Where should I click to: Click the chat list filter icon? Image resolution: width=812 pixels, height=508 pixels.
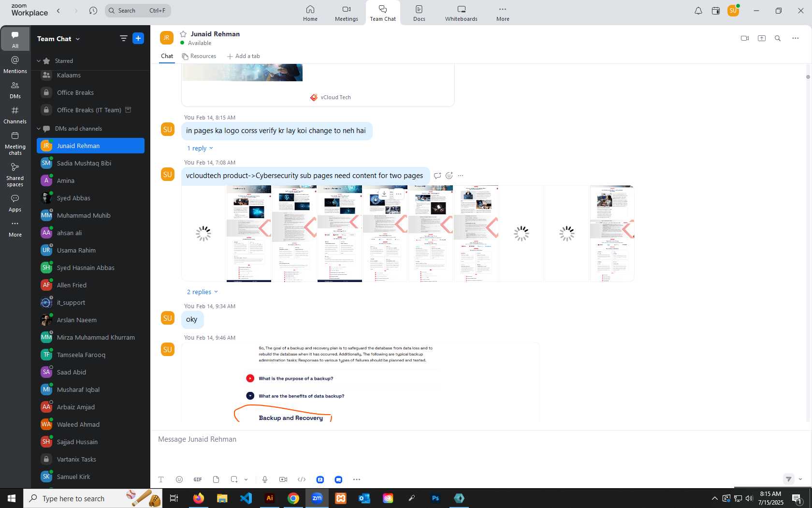click(123, 38)
